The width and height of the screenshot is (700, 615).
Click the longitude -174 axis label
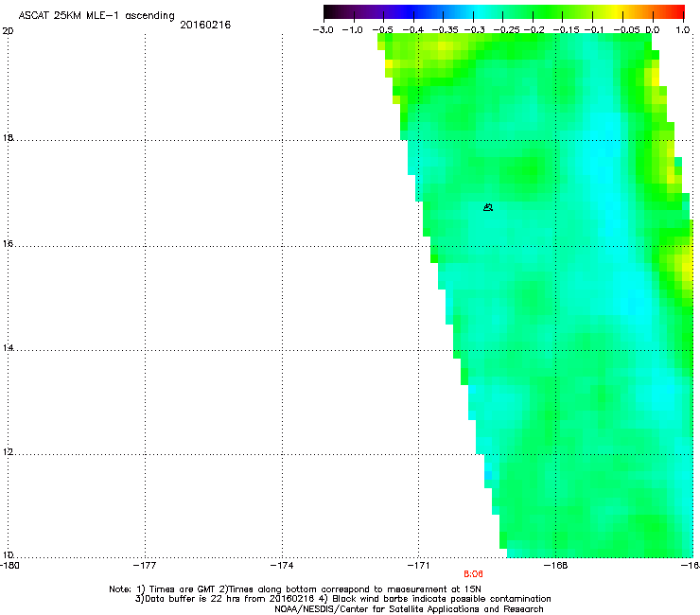(x=282, y=566)
